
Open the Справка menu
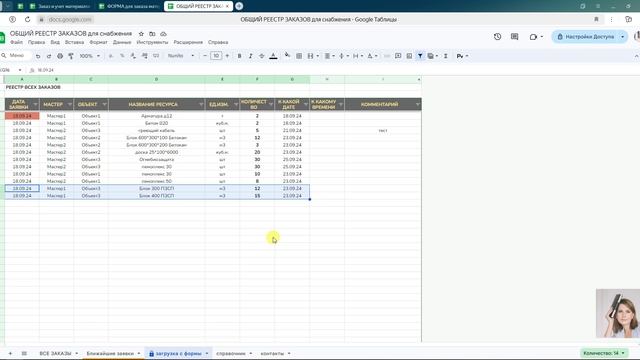(218, 42)
